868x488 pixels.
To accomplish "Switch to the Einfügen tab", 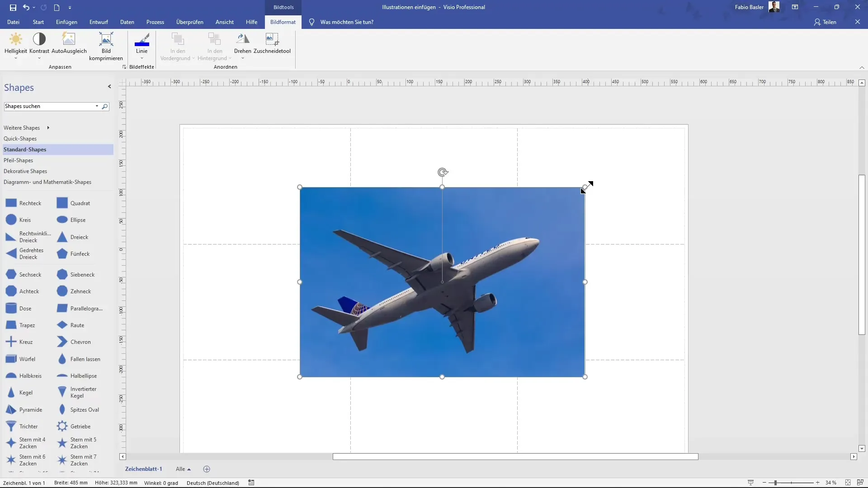I will click(x=66, y=22).
